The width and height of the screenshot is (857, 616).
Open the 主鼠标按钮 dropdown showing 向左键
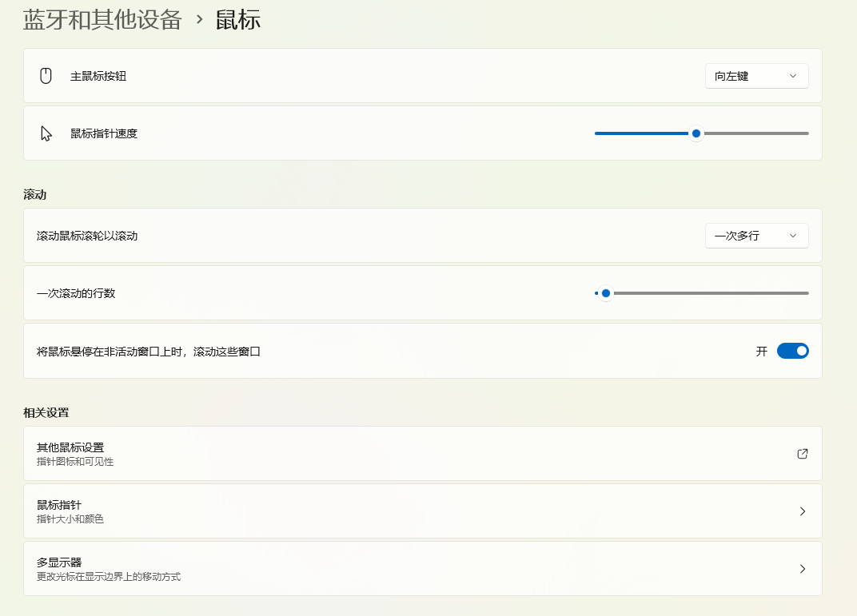click(756, 75)
